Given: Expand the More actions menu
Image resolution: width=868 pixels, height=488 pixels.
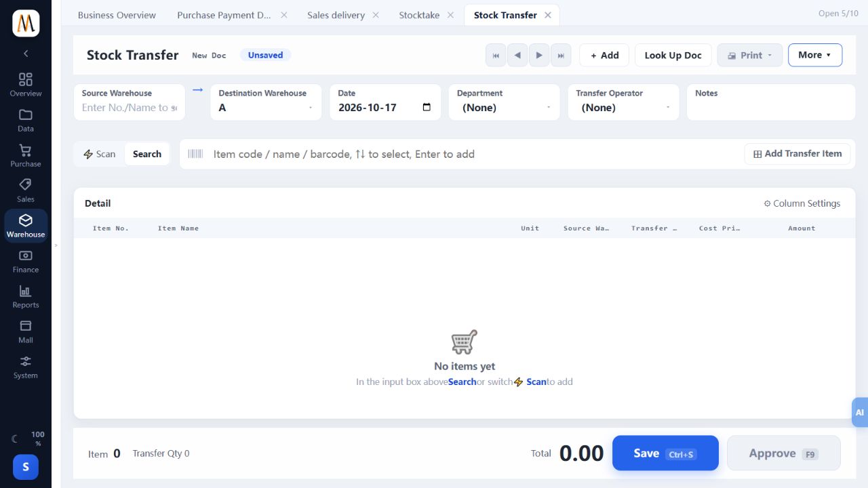Looking at the screenshot, I should pos(815,56).
